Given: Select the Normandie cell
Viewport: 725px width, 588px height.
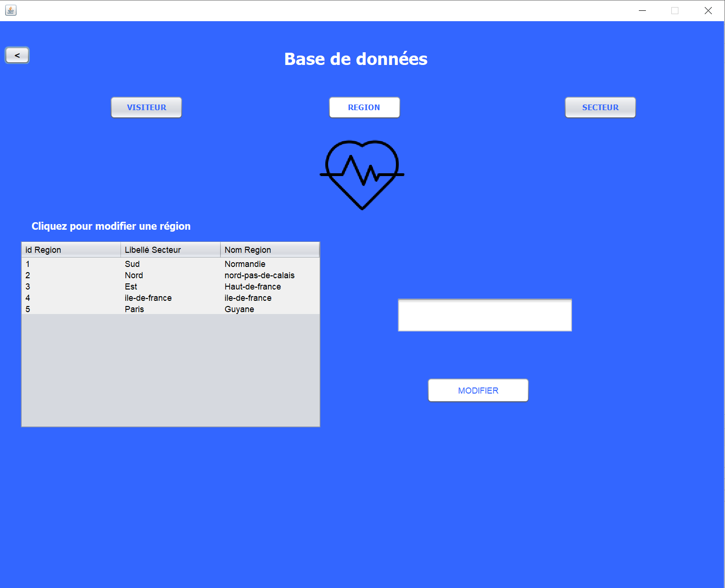Looking at the screenshot, I should 270,264.
